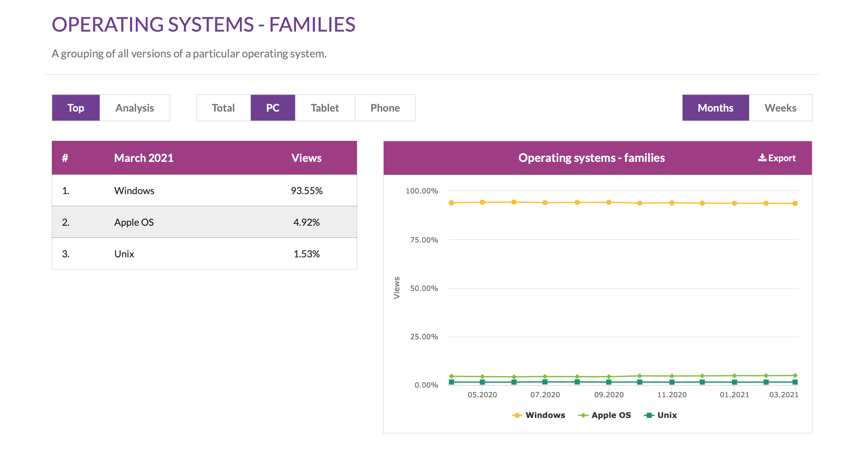
Task: Click Apple OS diamond marker at 03.2021
Action: click(x=795, y=375)
